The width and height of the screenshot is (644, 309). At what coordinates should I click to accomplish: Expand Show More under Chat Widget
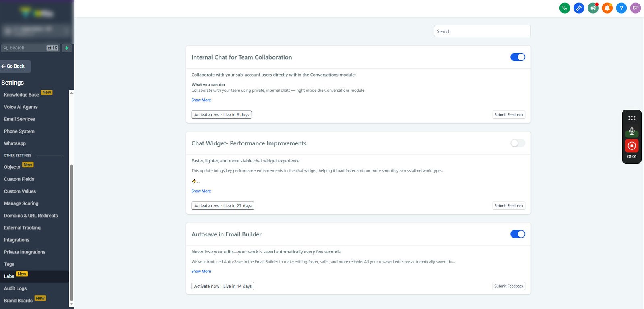(201, 191)
